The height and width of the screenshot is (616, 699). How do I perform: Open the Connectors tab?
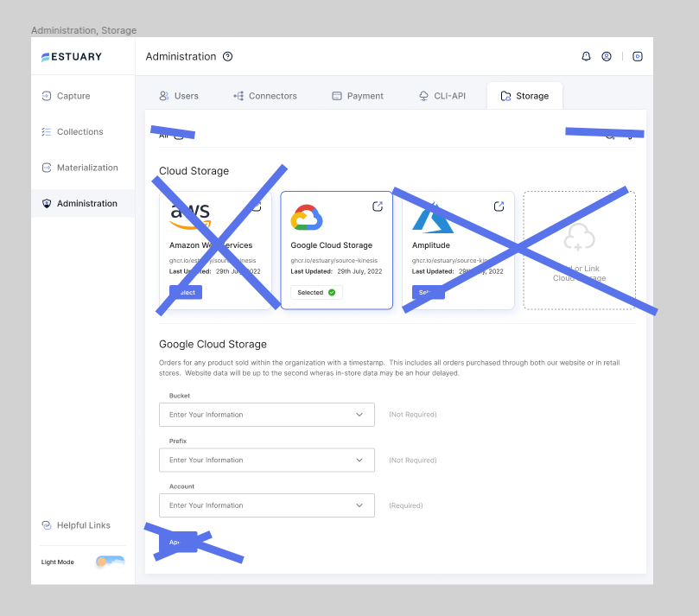[x=265, y=96]
